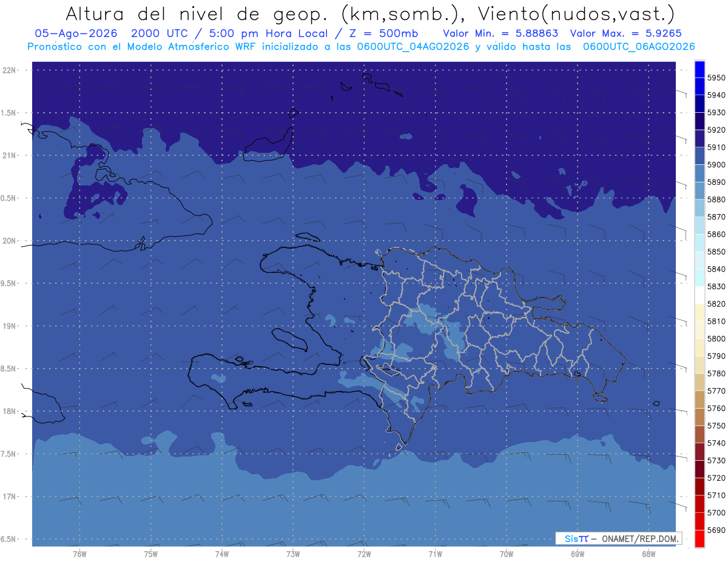Click the 5920 colorbar label
This screenshot has width=728, height=562.
click(716, 130)
